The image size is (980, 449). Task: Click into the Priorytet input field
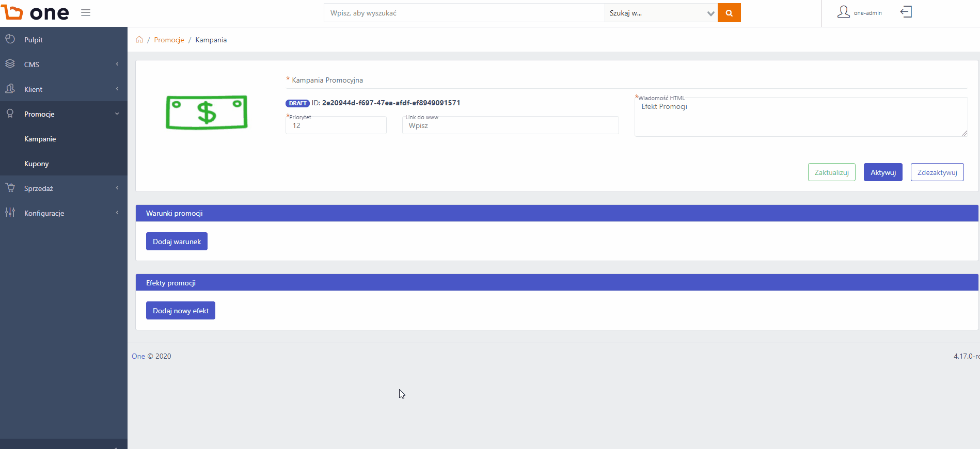(x=336, y=125)
